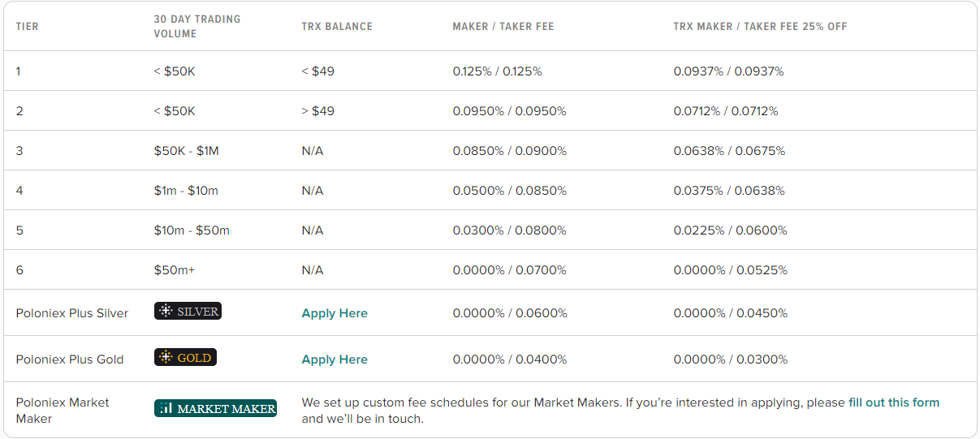The width and height of the screenshot is (980, 439).
Task: Click the $50m+ trading volume cell
Action: [175, 270]
